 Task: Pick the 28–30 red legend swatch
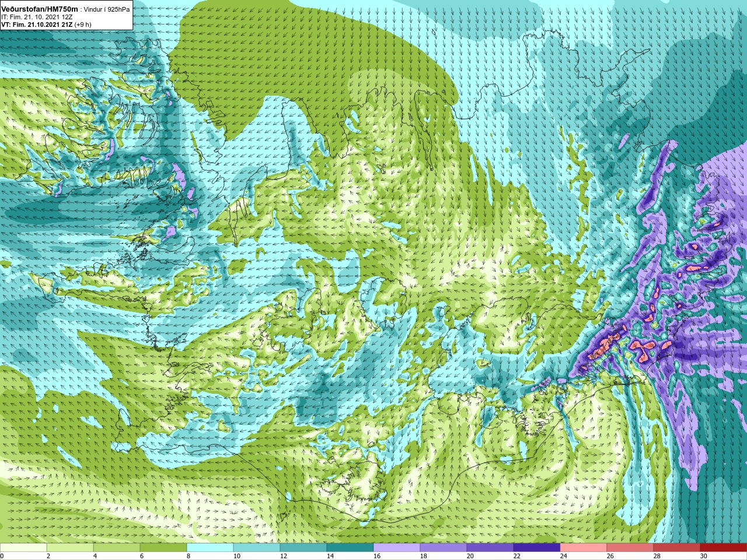click(677, 548)
